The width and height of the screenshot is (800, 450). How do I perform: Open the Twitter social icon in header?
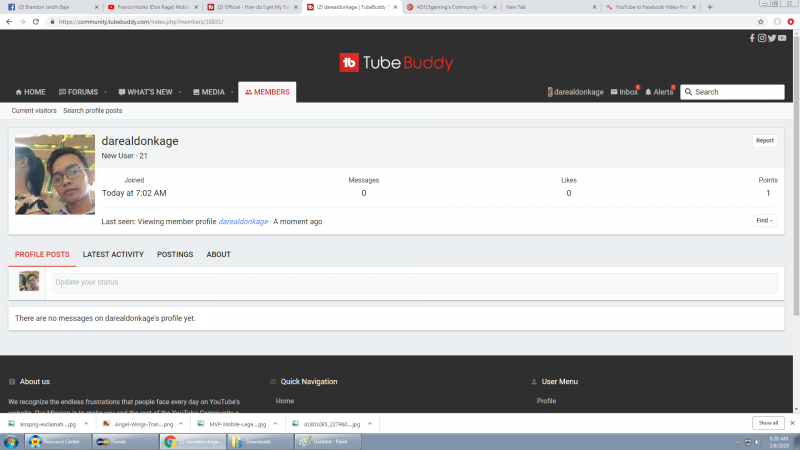(772, 38)
